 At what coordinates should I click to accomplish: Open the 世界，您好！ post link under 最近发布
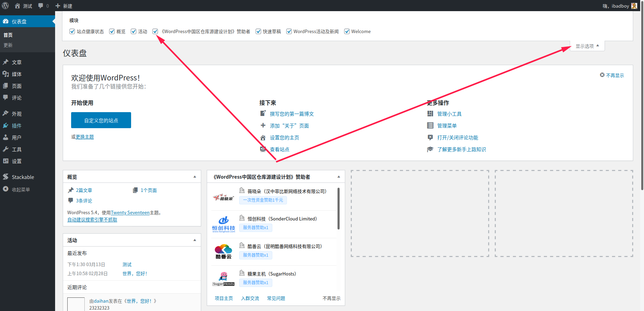coord(135,274)
